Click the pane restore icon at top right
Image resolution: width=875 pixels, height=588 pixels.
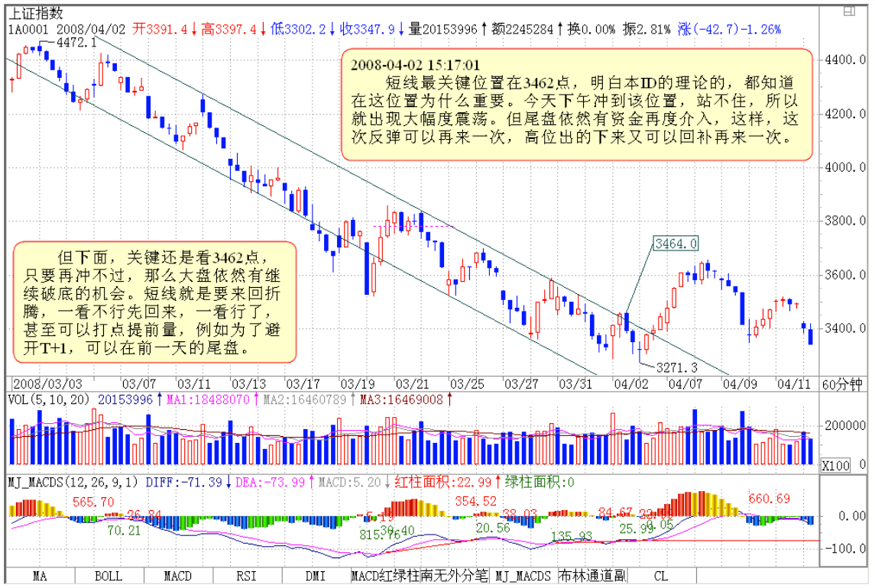(x=850, y=11)
